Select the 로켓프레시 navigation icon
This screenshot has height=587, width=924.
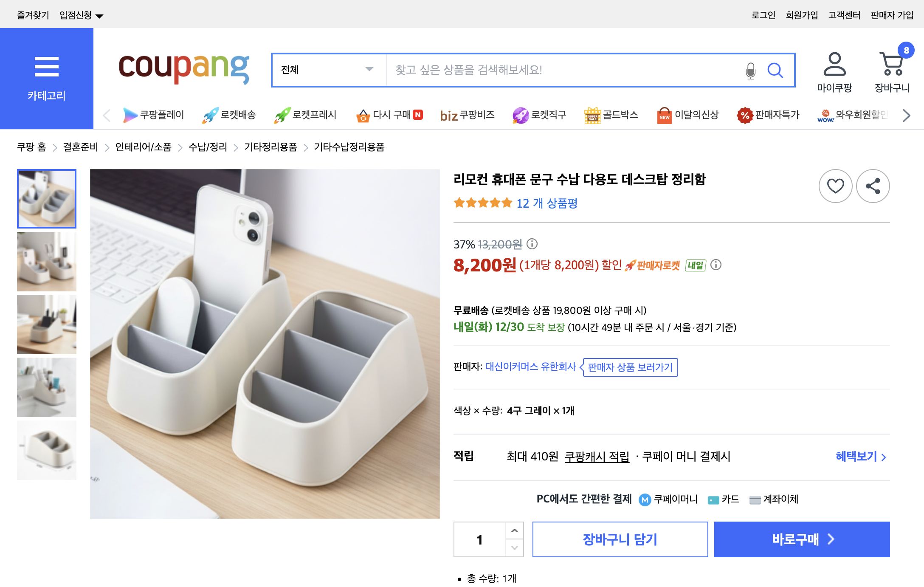(284, 115)
